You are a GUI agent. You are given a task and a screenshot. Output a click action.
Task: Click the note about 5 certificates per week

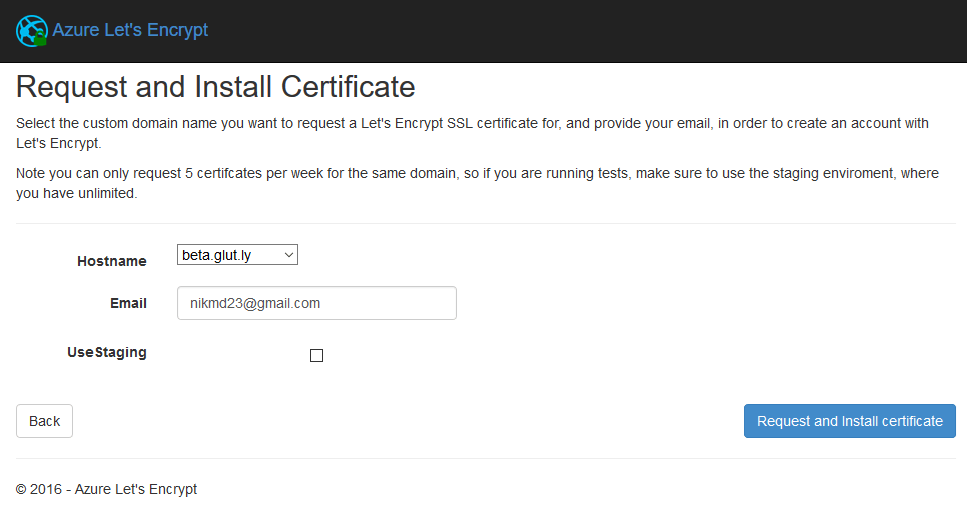click(477, 183)
